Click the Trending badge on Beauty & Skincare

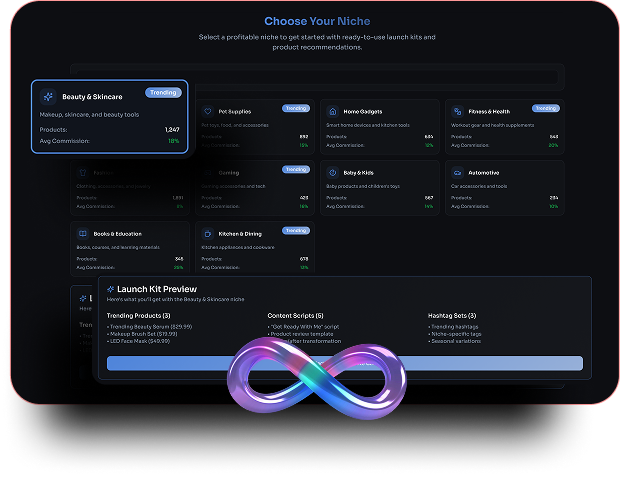(163, 93)
